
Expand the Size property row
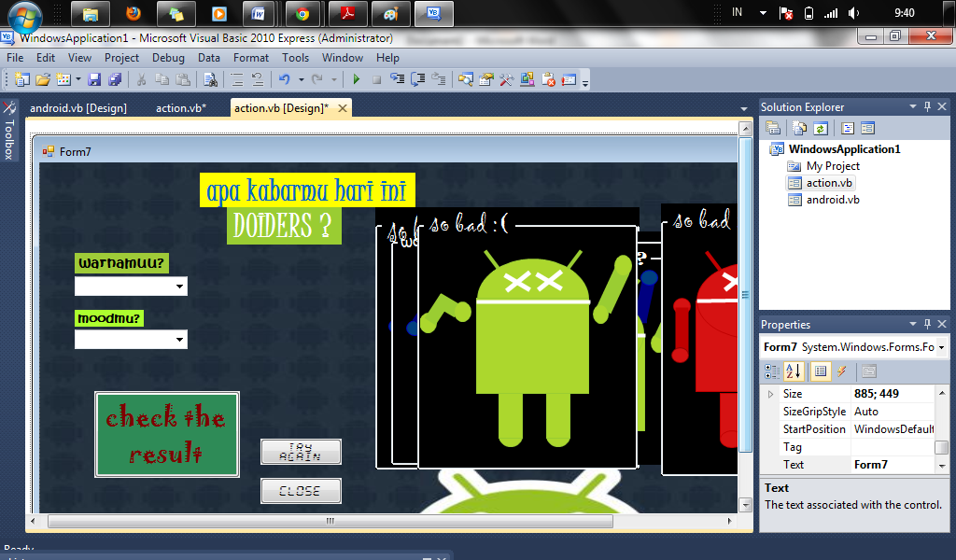[x=770, y=394]
